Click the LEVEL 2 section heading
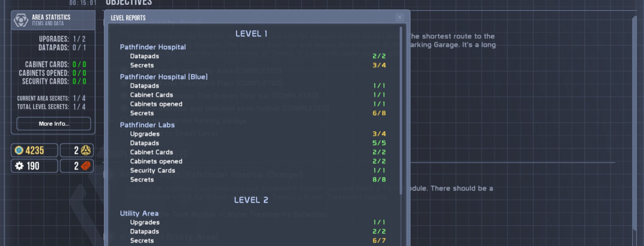The image size is (644, 246). tap(251, 200)
